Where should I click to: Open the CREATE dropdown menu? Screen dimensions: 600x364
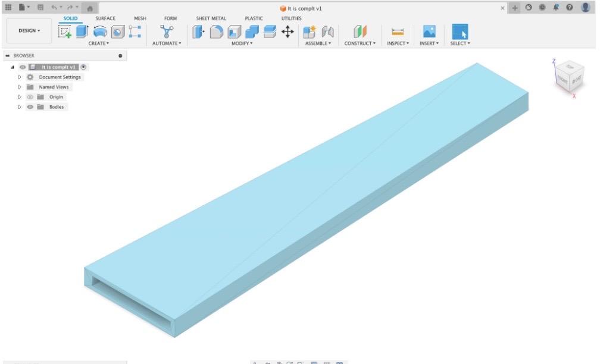tap(98, 43)
